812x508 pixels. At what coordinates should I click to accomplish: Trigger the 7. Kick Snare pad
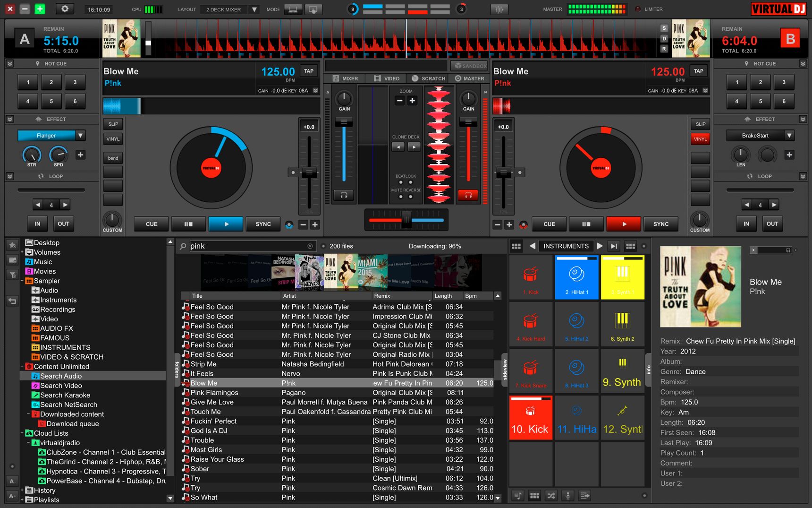[531, 370]
